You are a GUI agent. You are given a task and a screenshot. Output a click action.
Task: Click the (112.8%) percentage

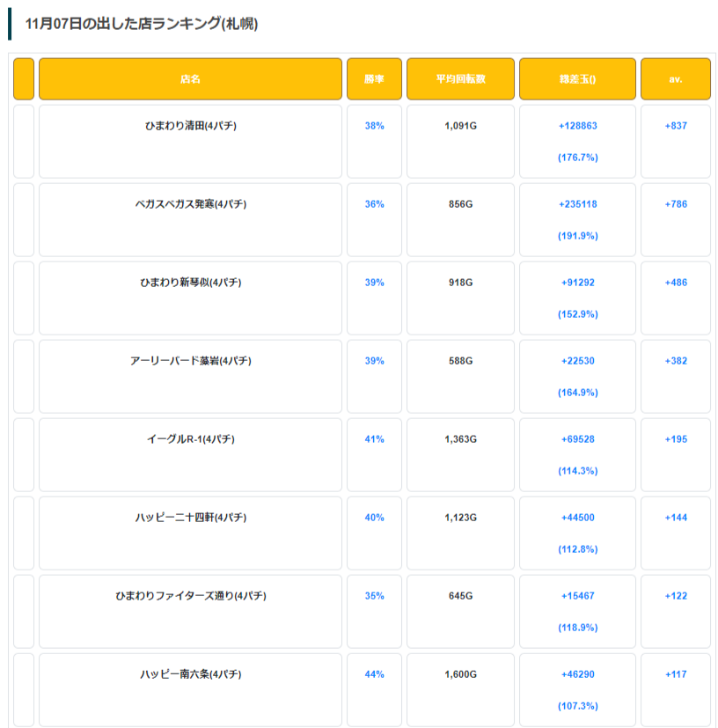[x=578, y=549]
